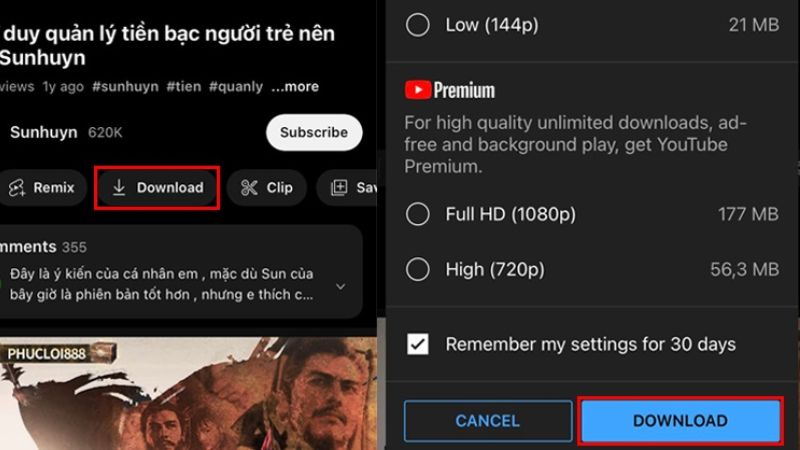Uncheck Remember my settings for 30 days
The width and height of the screenshot is (800, 450).
(x=417, y=344)
